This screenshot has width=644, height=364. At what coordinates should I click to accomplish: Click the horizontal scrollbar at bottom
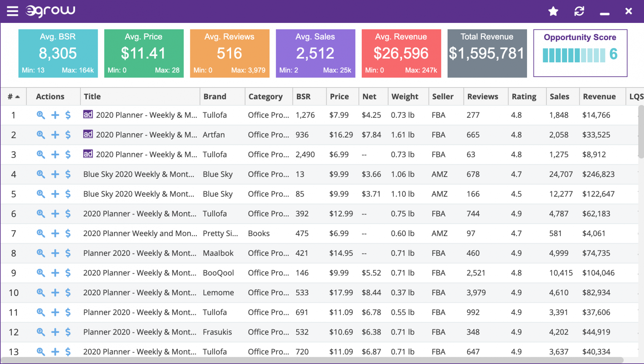point(312,360)
